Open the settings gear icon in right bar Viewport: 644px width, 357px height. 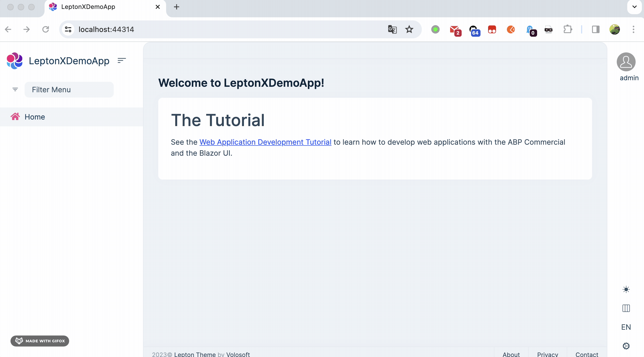626,346
